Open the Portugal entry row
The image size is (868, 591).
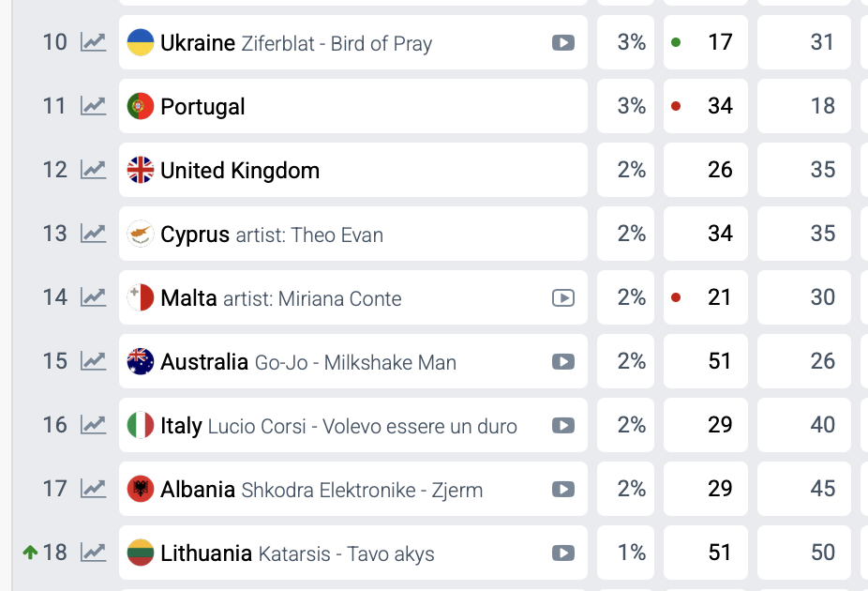[x=202, y=106]
